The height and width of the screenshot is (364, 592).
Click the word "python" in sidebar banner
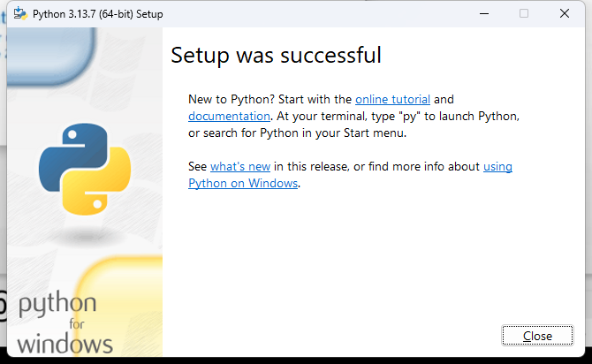[x=57, y=306]
